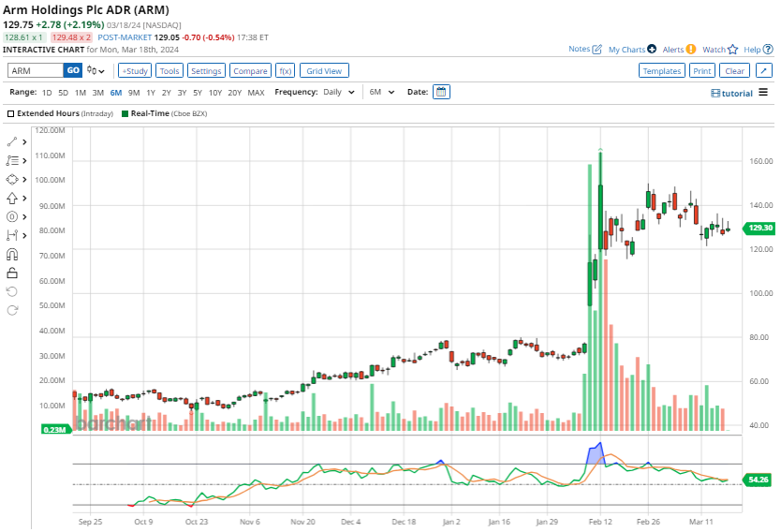The width and height of the screenshot is (781, 532).
Task: Expand the arrow tool submenu chevron
Action: tap(24, 198)
